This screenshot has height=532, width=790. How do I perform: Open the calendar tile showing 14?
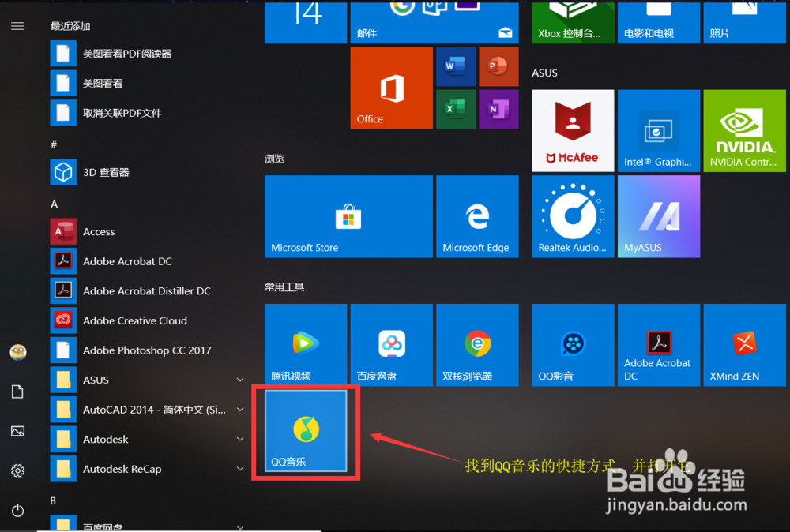(306, 22)
